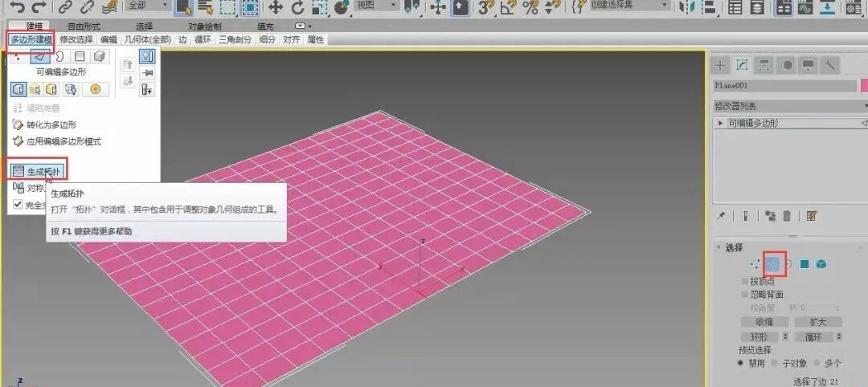Select Polygon sub-object level in ribbon

tap(80, 56)
